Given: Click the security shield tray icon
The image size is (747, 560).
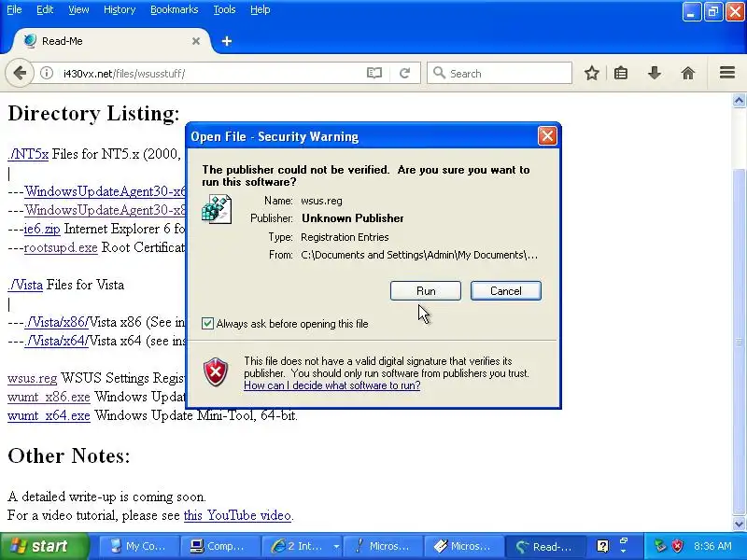Looking at the screenshot, I should (678, 546).
